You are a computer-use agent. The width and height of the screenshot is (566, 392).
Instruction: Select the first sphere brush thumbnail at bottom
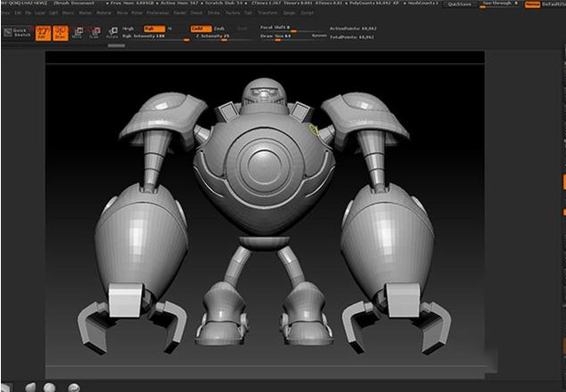click(31, 388)
